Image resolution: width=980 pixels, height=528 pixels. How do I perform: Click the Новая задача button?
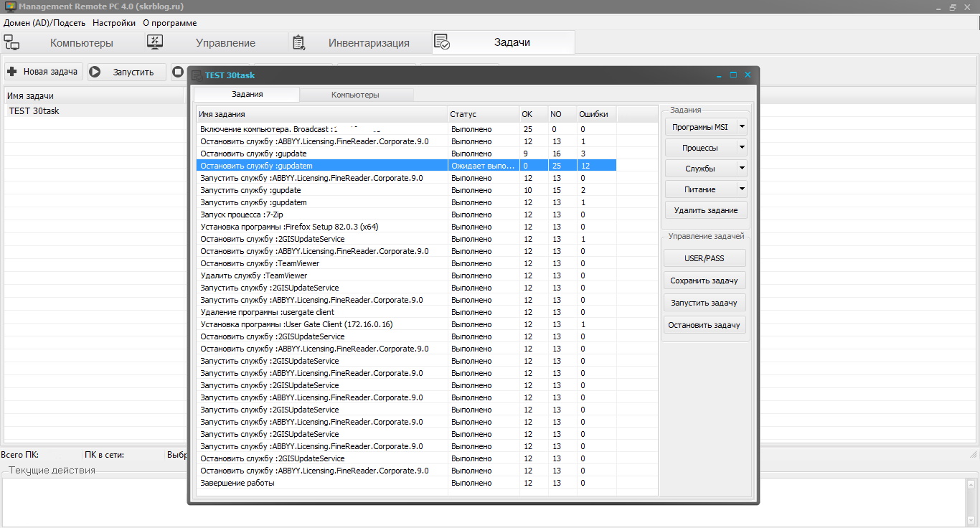(x=43, y=72)
